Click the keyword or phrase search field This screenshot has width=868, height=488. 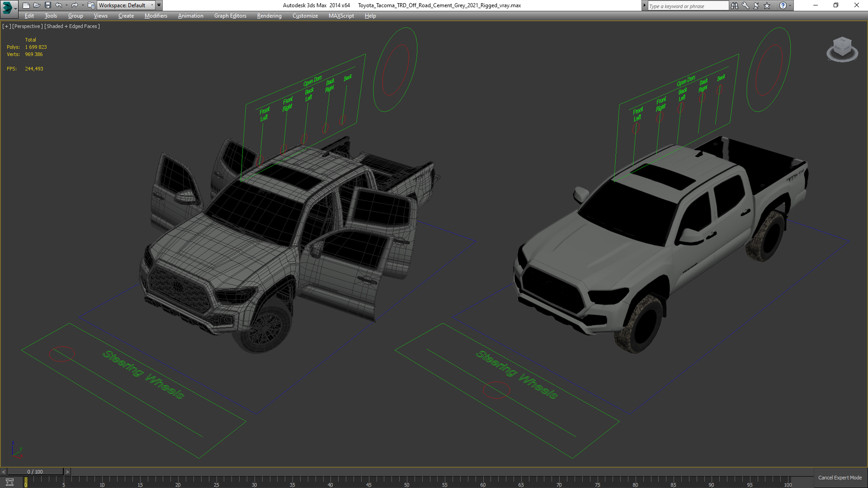pos(688,6)
